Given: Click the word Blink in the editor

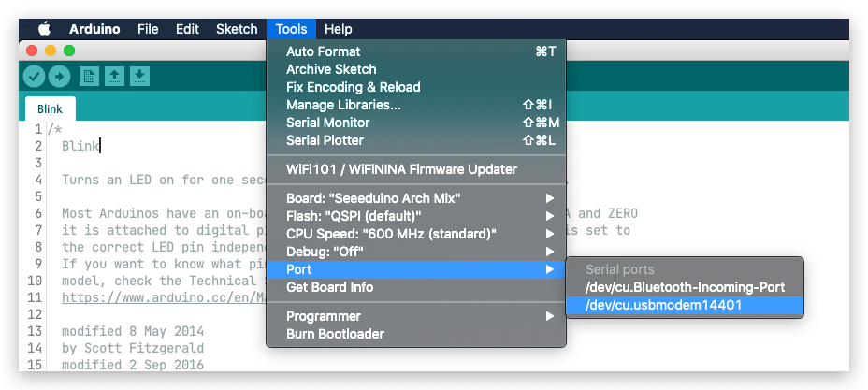Looking at the screenshot, I should (80, 146).
